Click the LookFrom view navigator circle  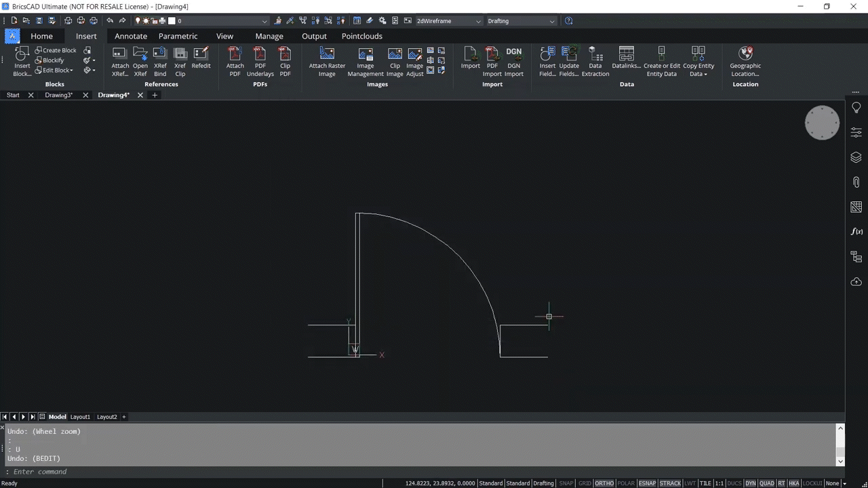[822, 123]
